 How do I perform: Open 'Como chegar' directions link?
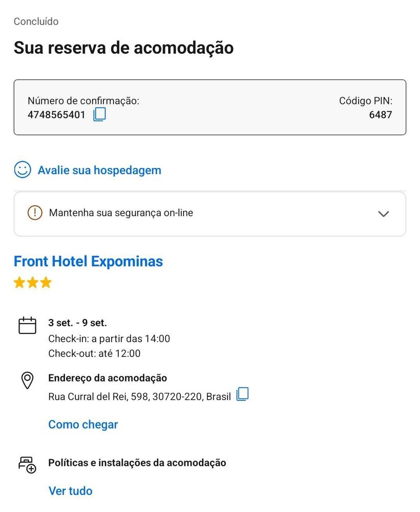coord(83,424)
